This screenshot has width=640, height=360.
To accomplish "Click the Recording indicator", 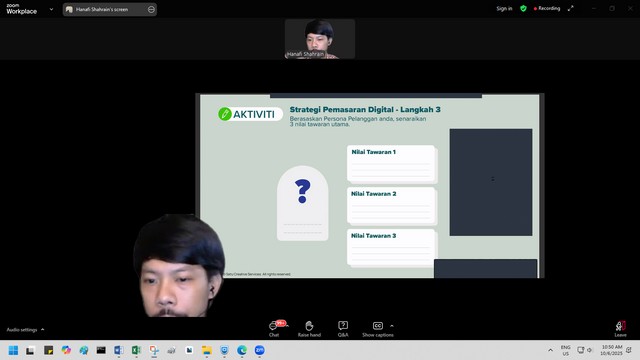I will pyautogui.click(x=547, y=9).
